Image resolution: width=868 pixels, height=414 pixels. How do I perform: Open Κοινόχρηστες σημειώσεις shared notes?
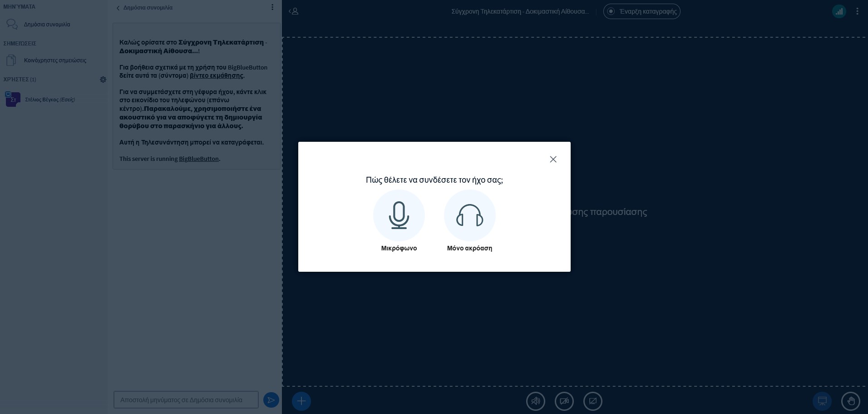[54, 60]
